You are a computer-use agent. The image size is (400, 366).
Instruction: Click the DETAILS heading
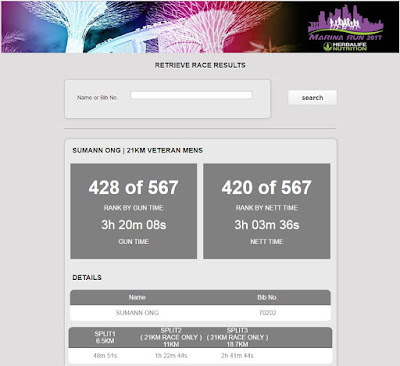click(87, 278)
